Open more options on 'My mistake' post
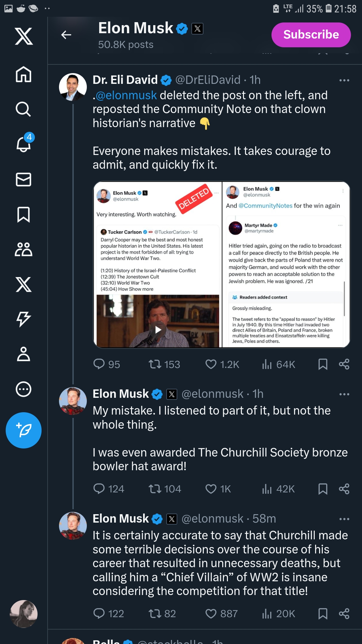This screenshot has width=362, height=644. pyautogui.click(x=344, y=394)
